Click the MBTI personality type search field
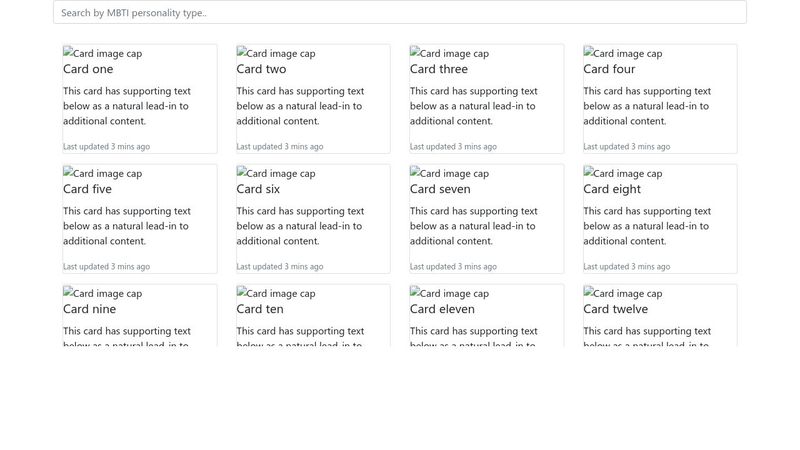 tap(400, 13)
